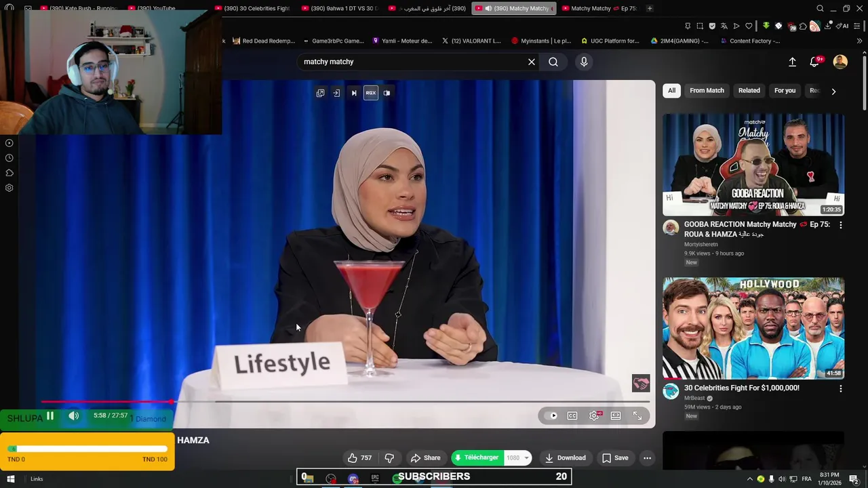Open the Yamli - Moteur de... bookmark

pos(402,41)
